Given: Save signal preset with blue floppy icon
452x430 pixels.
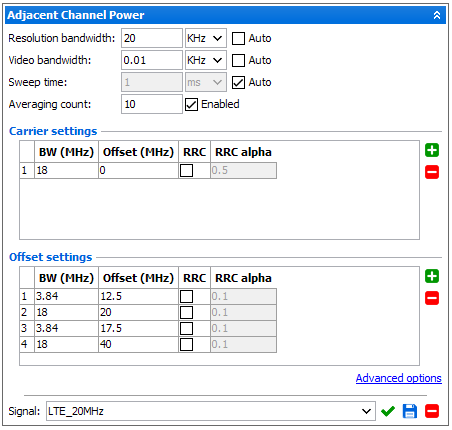Looking at the screenshot, I should point(410,411).
